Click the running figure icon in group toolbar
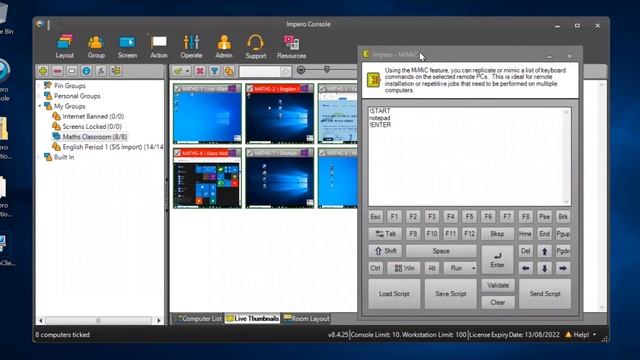 (x=101, y=71)
